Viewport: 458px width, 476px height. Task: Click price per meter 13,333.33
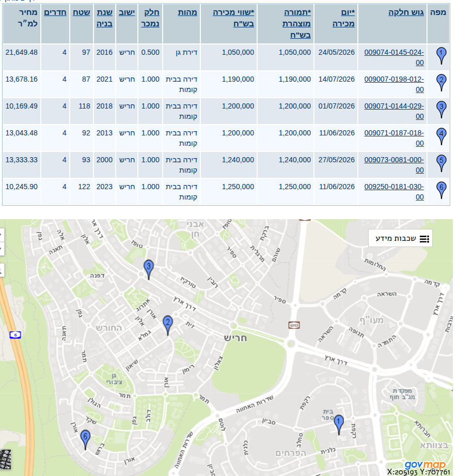[22, 160]
